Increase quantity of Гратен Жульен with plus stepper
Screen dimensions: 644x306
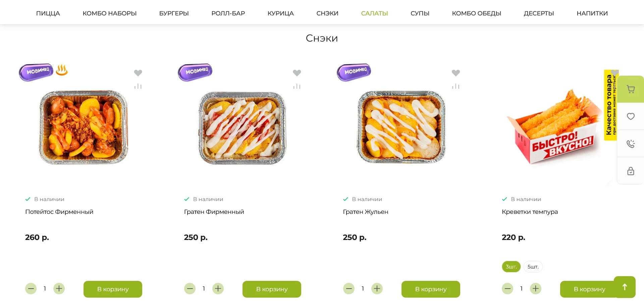[x=377, y=288]
